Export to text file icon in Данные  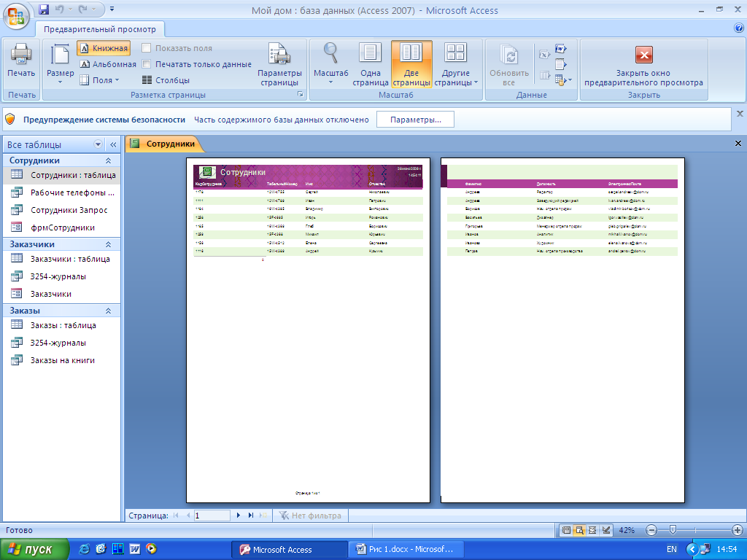561,64
